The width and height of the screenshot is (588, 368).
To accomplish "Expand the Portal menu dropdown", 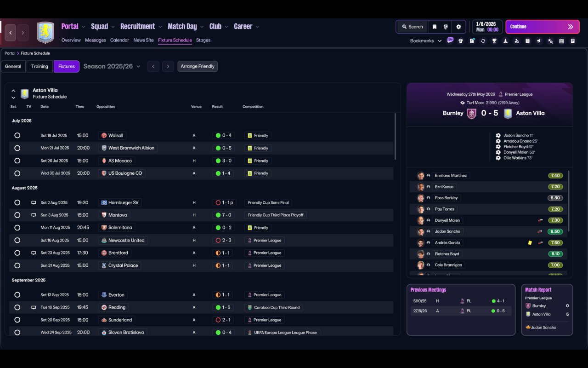I will coord(84,27).
